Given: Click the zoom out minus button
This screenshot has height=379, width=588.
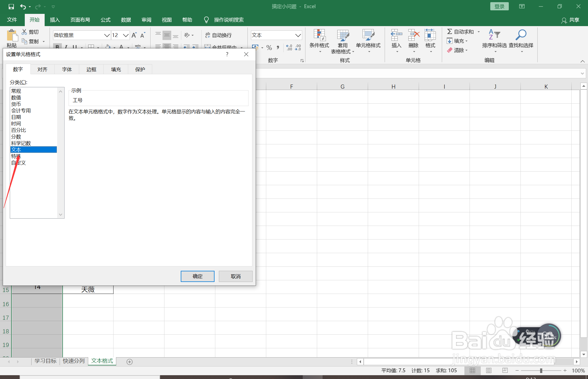Looking at the screenshot, I should (517, 371).
